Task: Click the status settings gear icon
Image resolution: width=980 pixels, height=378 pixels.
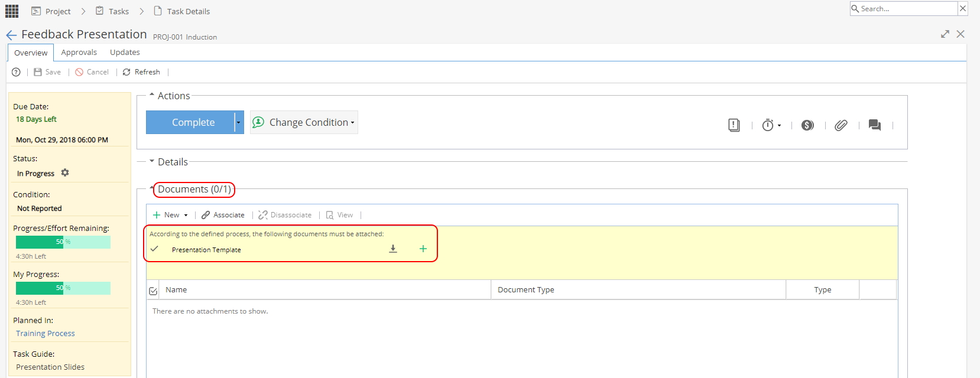Action: pos(65,172)
